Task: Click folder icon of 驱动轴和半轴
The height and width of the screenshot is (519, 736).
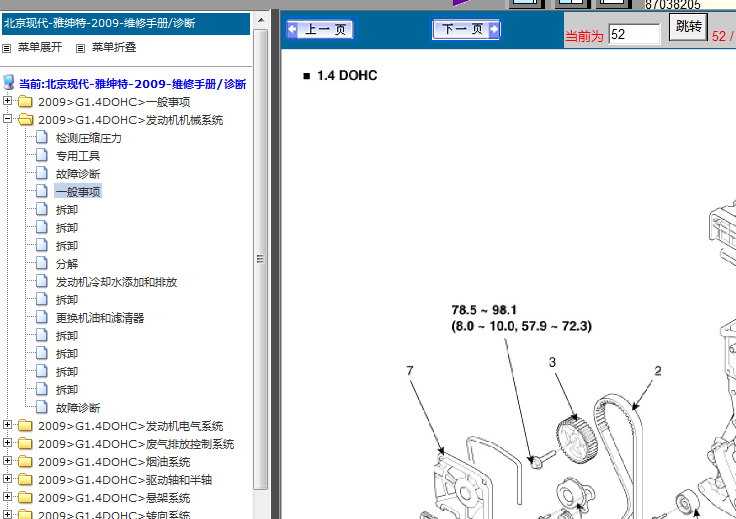Action: coord(25,480)
